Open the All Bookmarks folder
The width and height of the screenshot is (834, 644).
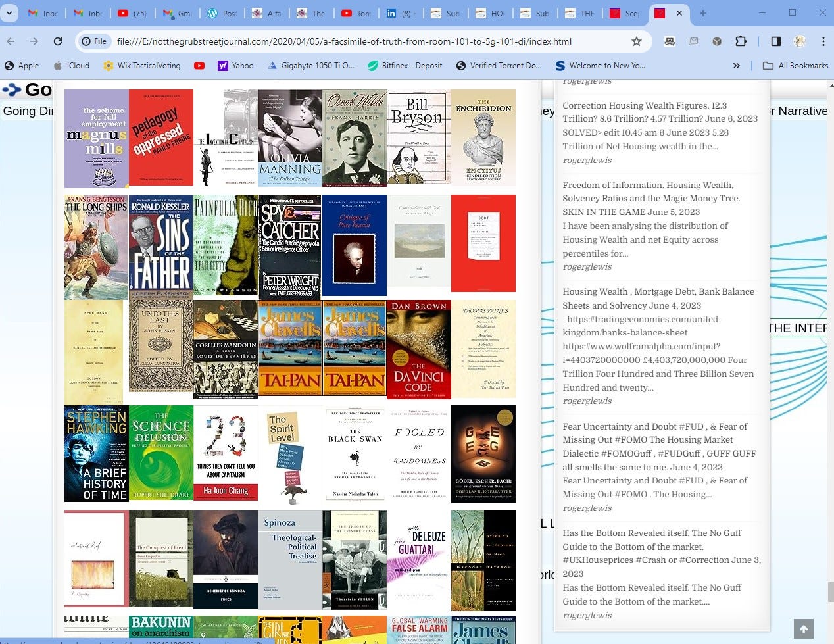[x=795, y=66]
